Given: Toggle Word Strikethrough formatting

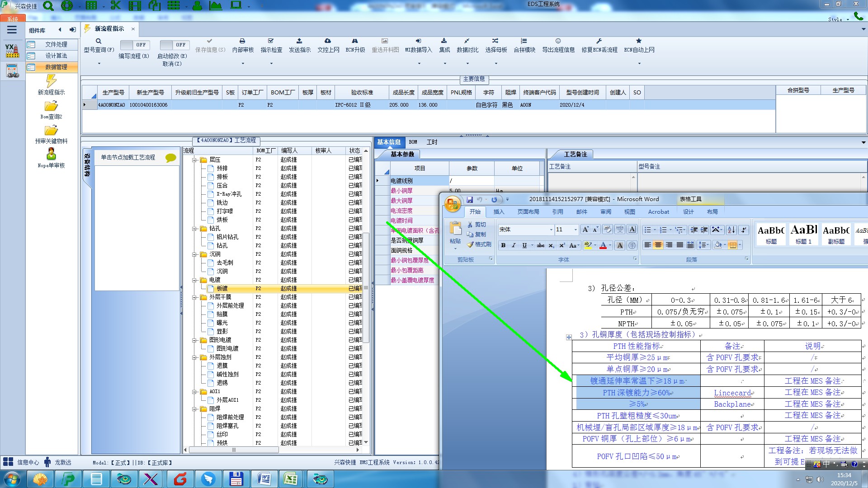Looking at the screenshot, I should click(x=541, y=245).
